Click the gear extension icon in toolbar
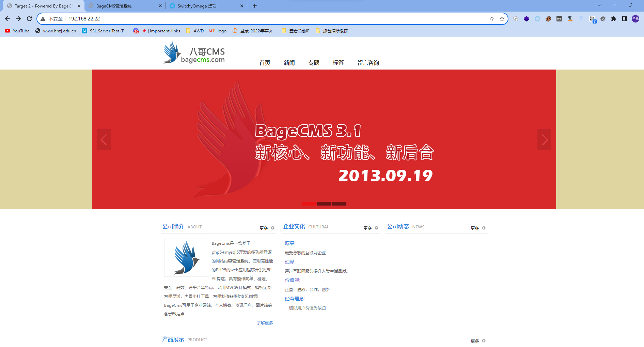The width and height of the screenshot is (644, 347). pos(603,19)
